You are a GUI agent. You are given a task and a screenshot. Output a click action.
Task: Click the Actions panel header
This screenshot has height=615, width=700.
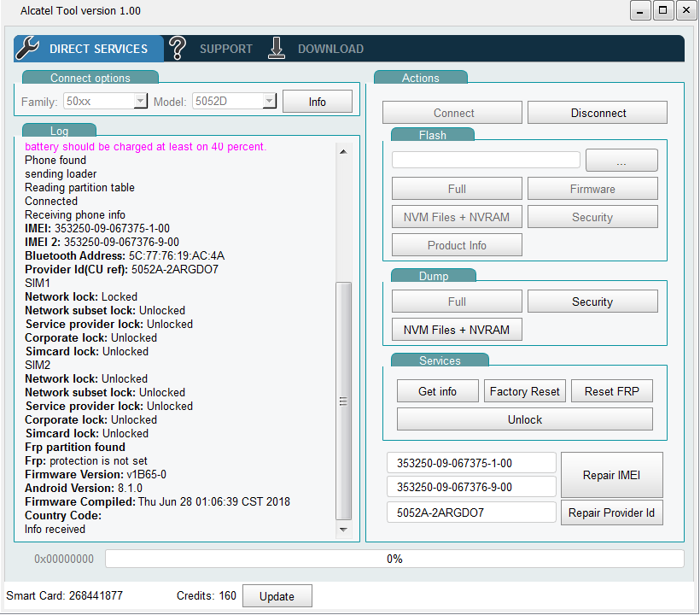pyautogui.click(x=421, y=77)
